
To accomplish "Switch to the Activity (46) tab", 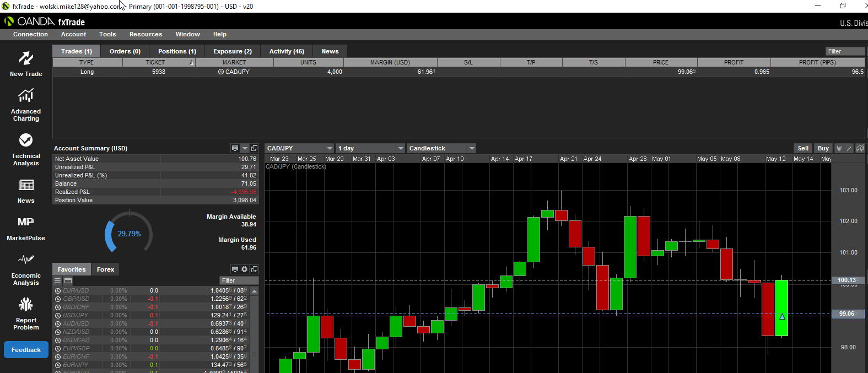I will pyautogui.click(x=287, y=51).
